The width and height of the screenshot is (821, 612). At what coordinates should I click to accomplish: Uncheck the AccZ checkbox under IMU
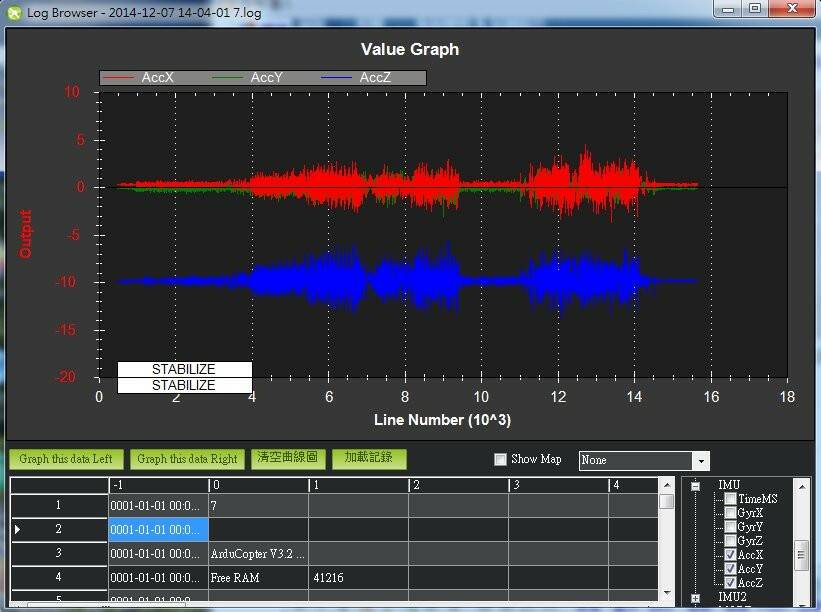point(730,582)
